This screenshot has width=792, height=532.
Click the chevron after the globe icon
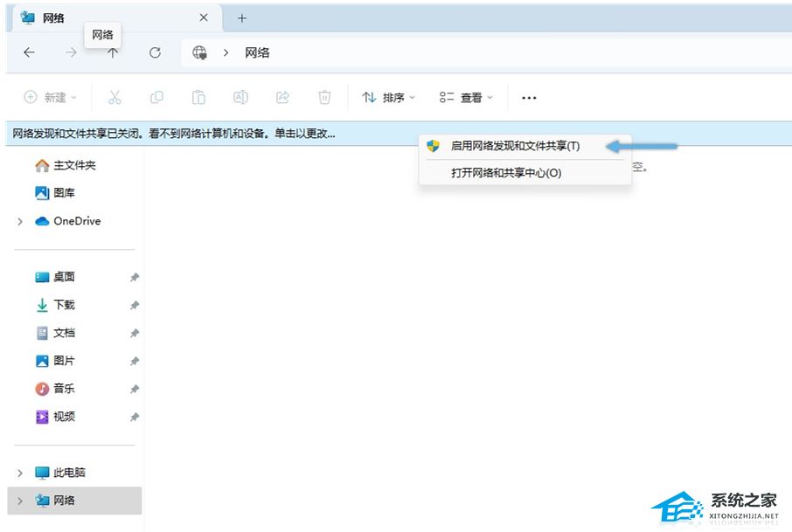[226, 52]
